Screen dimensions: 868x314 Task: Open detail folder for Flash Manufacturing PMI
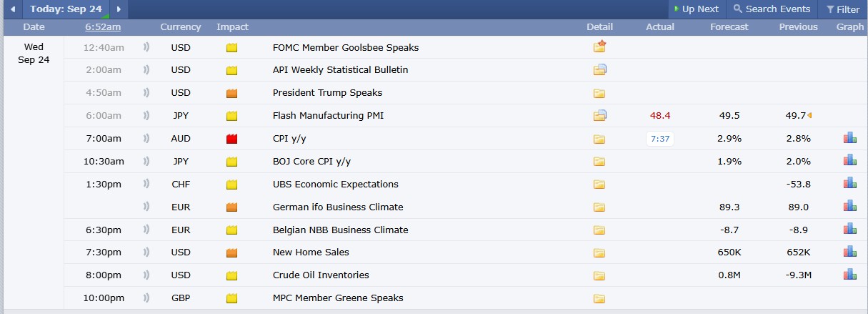click(599, 115)
